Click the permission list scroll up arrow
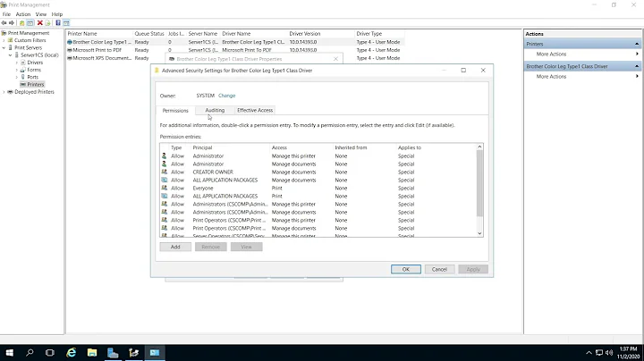Screen dimensions: 644x361 479,147
